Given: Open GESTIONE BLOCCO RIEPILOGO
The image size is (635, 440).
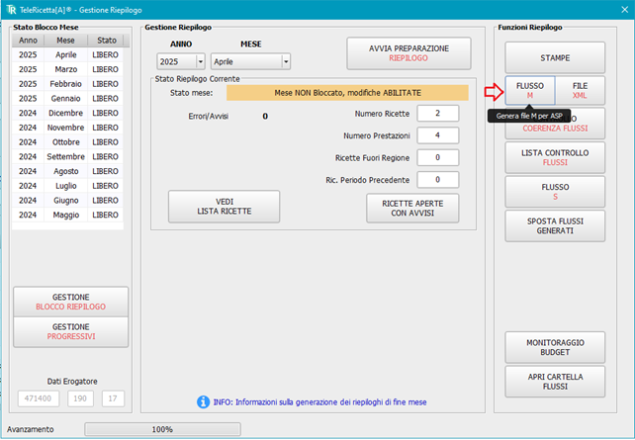Looking at the screenshot, I should click(x=71, y=302).
